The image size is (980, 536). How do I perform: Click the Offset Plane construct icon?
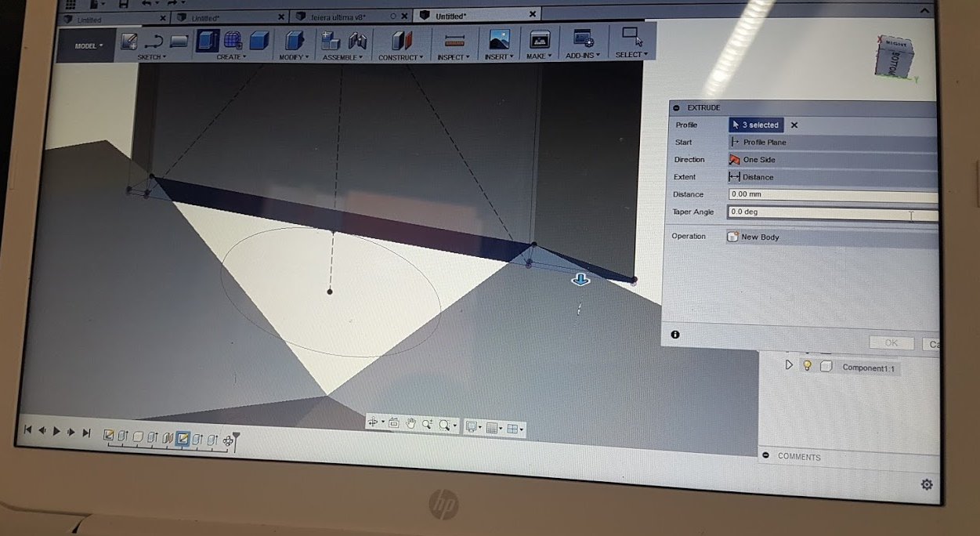[401, 41]
